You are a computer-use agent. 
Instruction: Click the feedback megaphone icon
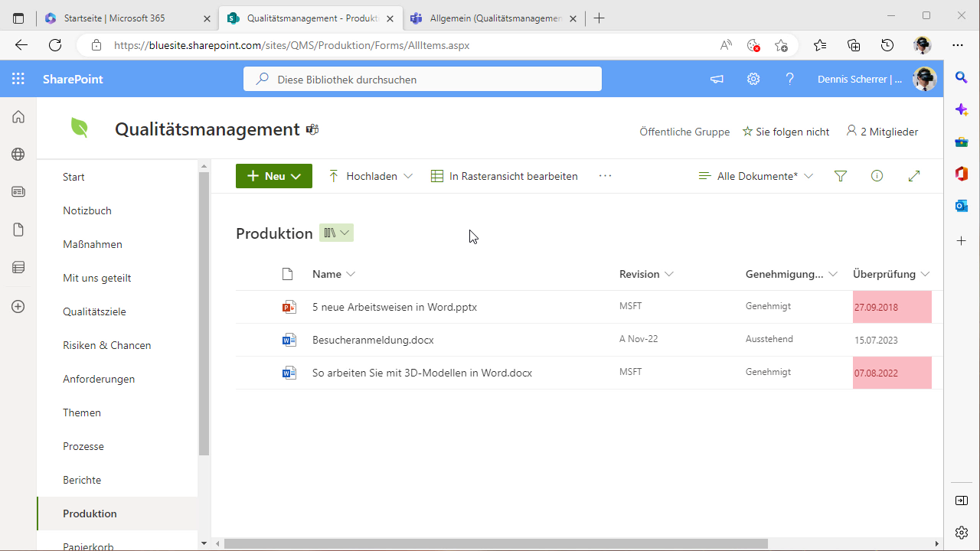[716, 79]
